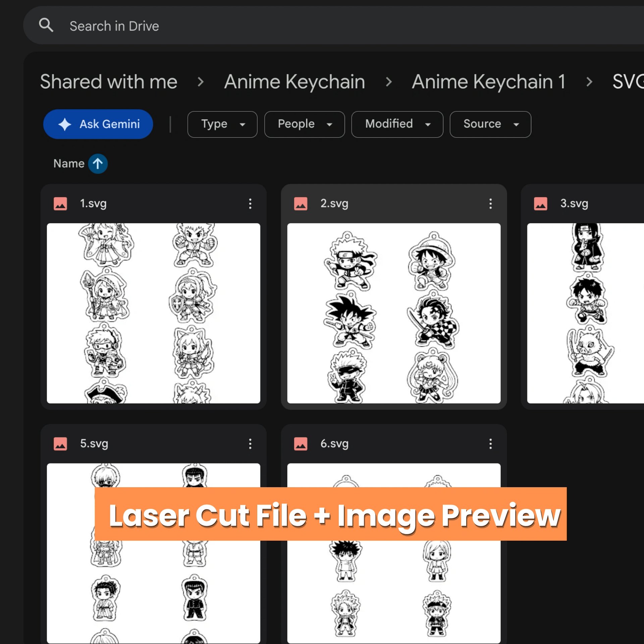Open the Type filter dropdown
Screen dimensions: 644x644
point(222,124)
